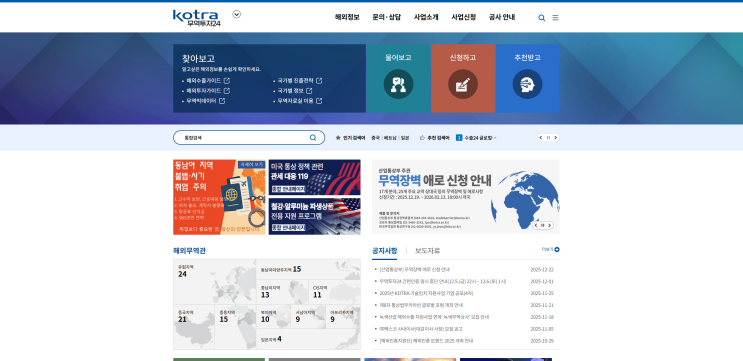
Task: Open notice 2025년 KOTRA 기술임치 지원사업 기업 공모
Action: pyautogui.click(x=426, y=293)
